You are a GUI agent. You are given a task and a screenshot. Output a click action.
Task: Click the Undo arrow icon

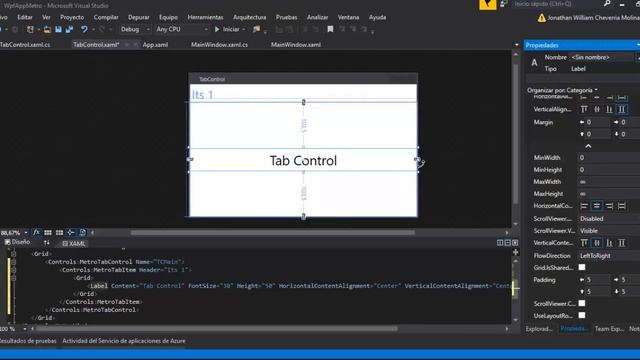(84, 29)
